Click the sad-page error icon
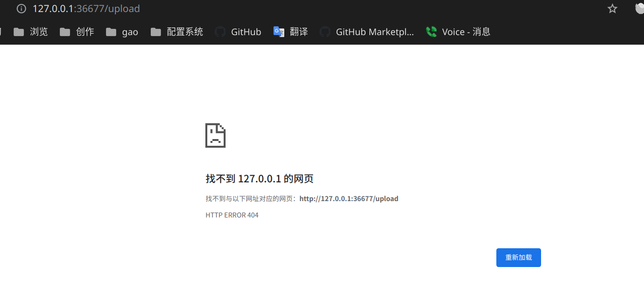The image size is (644, 306). tap(215, 135)
